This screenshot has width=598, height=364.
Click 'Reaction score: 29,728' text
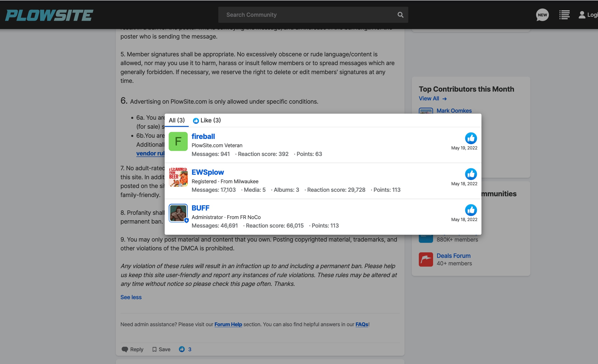[x=336, y=190]
